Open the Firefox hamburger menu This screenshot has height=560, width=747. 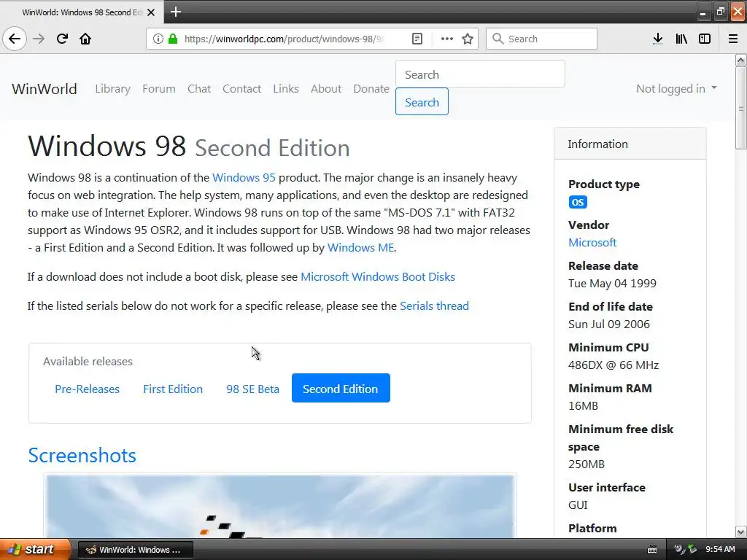pos(732,39)
